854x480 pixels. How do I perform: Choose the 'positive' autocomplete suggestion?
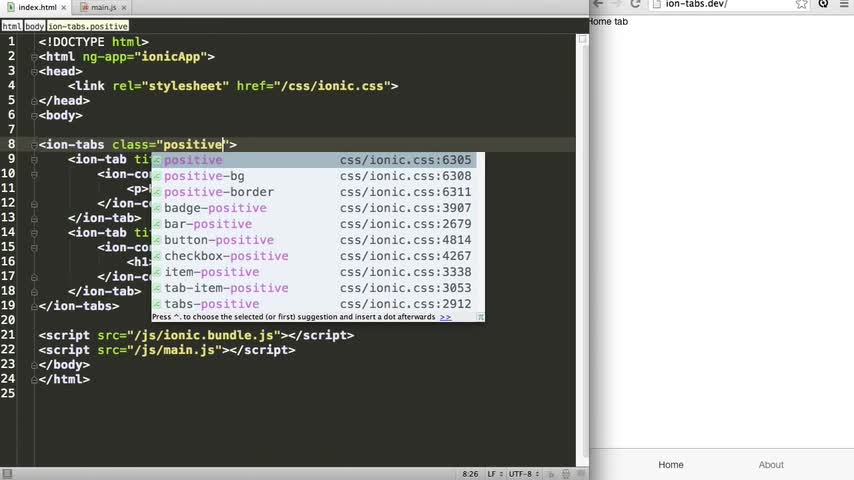coord(314,160)
